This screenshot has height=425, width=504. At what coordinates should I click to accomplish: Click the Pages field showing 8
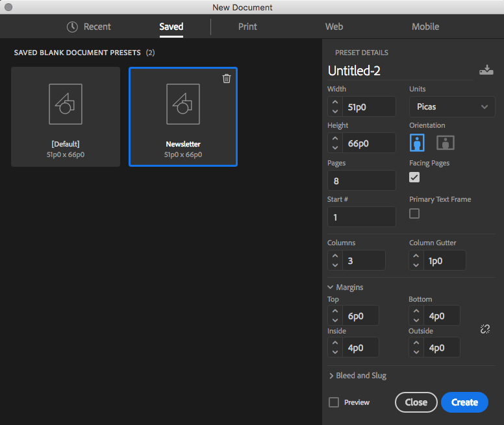pos(362,180)
